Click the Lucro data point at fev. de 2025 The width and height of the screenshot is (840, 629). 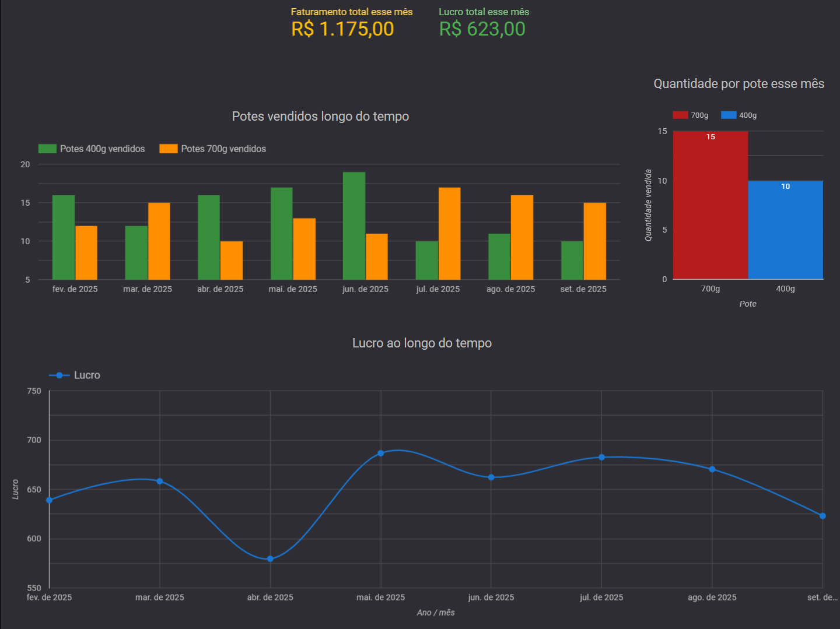[50, 500]
